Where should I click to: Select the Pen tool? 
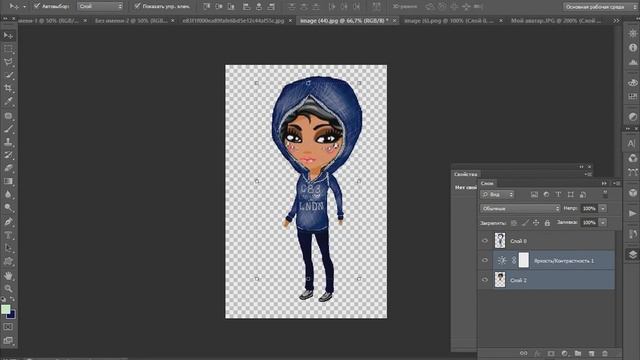[x=8, y=222]
